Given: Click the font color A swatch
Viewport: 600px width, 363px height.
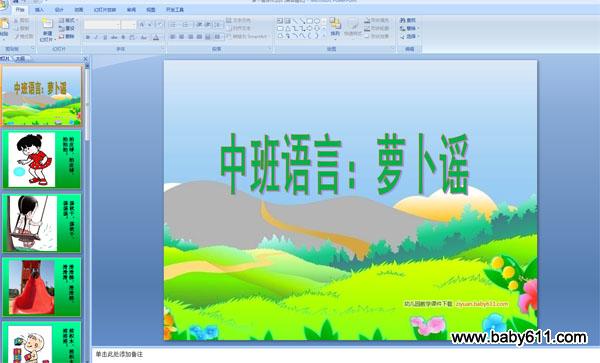Looking at the screenshot, I should click(x=156, y=37).
